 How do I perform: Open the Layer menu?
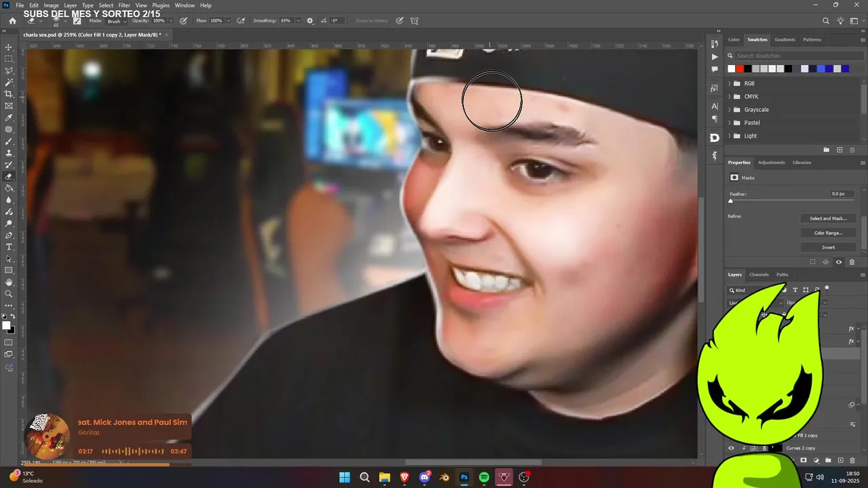(71, 5)
